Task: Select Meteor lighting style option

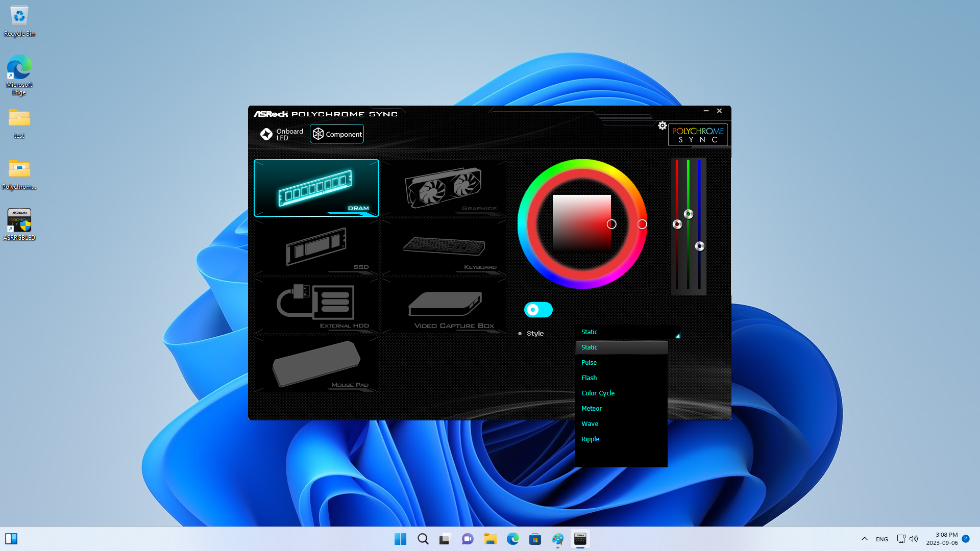Action: pos(591,408)
